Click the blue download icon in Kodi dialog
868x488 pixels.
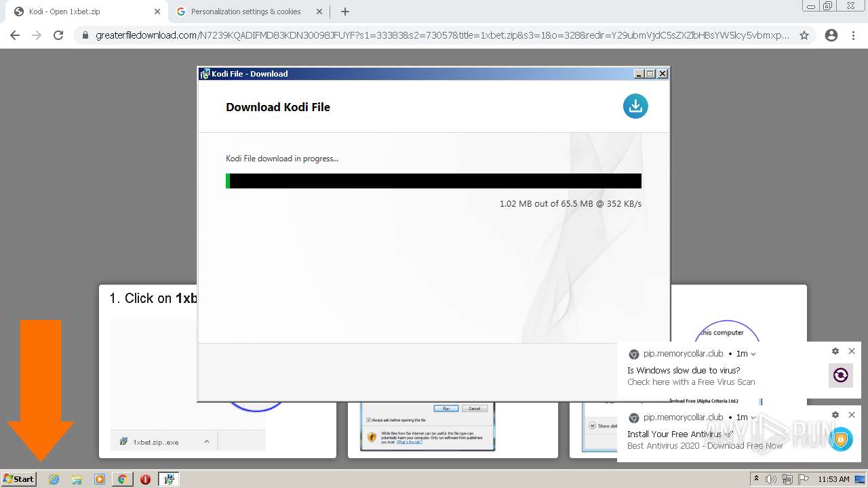pyautogui.click(x=635, y=106)
